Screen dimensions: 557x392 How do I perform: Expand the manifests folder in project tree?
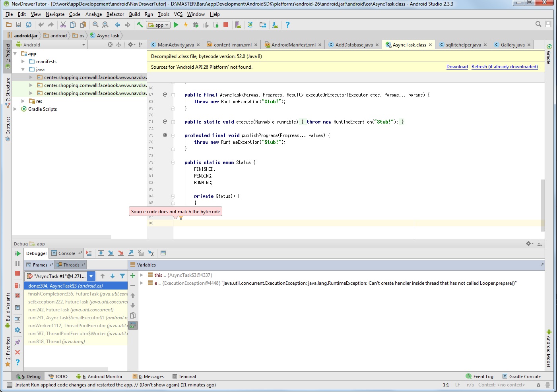pos(23,62)
